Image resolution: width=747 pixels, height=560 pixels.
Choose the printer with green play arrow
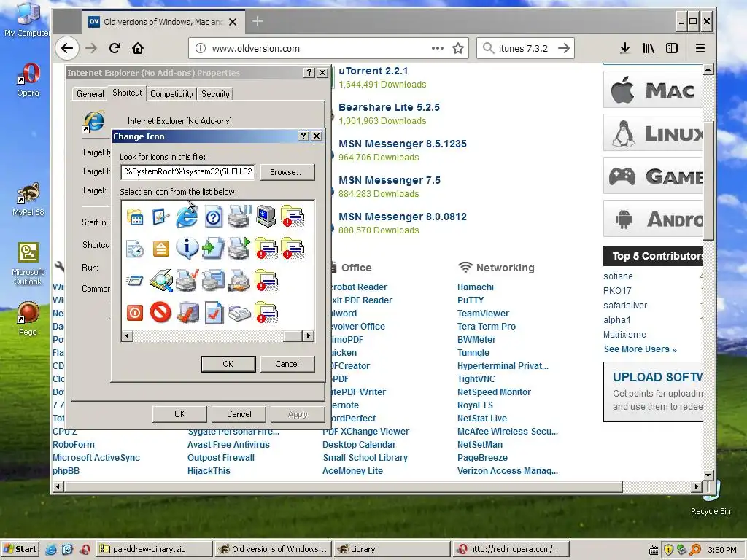(239, 248)
